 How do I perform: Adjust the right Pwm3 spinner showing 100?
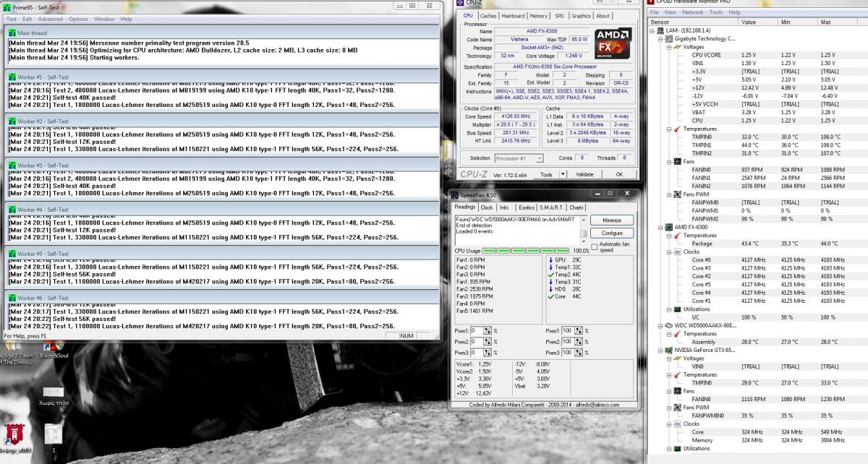coord(578,352)
